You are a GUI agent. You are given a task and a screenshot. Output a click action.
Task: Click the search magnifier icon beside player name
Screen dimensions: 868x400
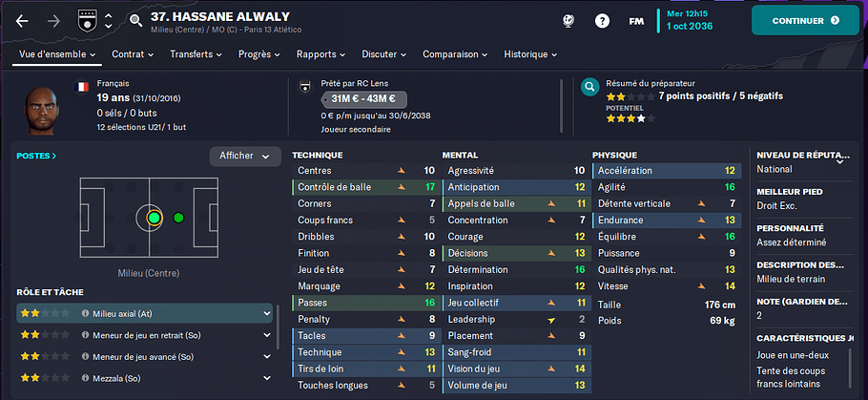pos(135,21)
